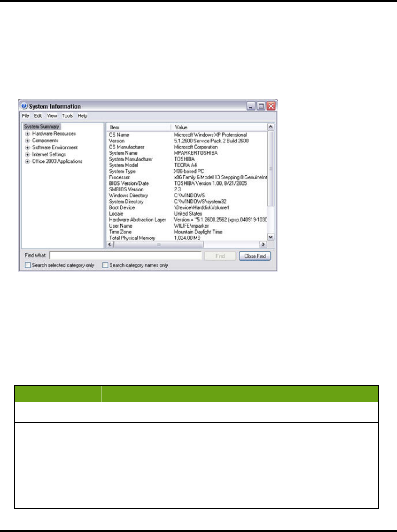
Task: Click the horizontal scrollbar left arrow
Action: tap(110, 244)
